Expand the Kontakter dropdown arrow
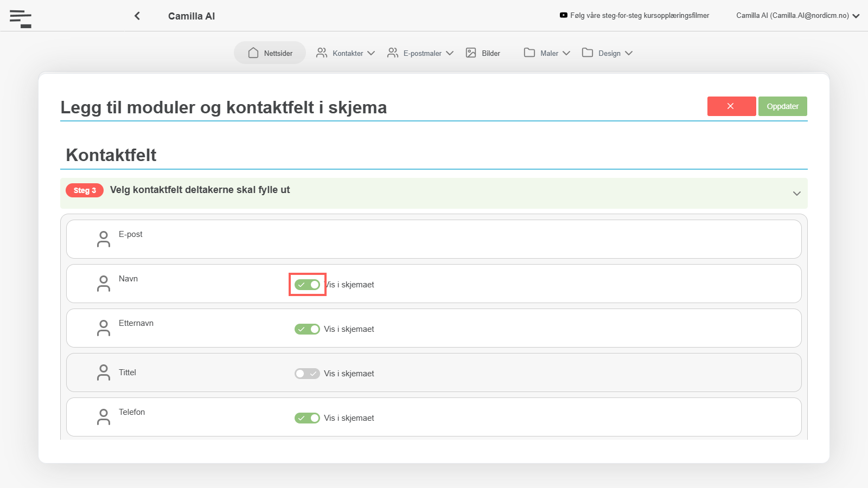 [371, 53]
